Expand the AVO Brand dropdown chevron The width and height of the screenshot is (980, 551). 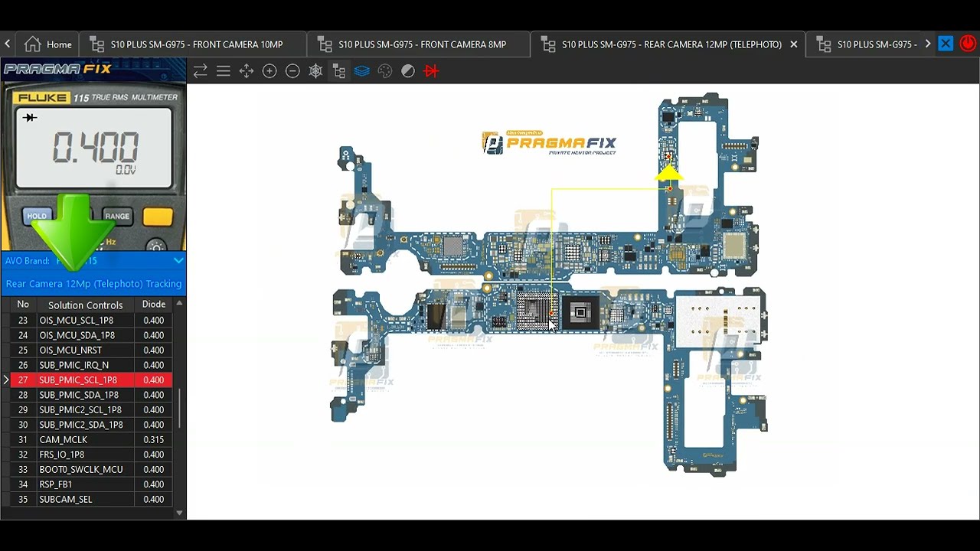[178, 261]
